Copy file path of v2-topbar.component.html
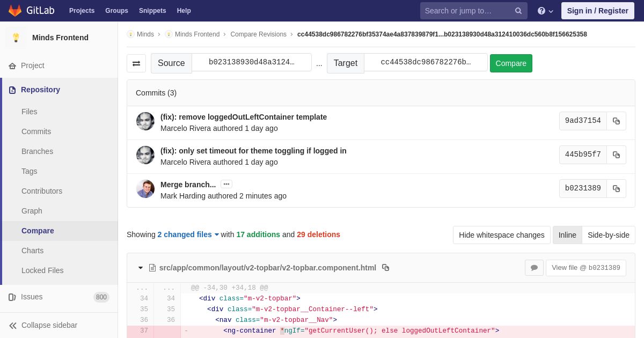This screenshot has width=644, height=338. 385,268
